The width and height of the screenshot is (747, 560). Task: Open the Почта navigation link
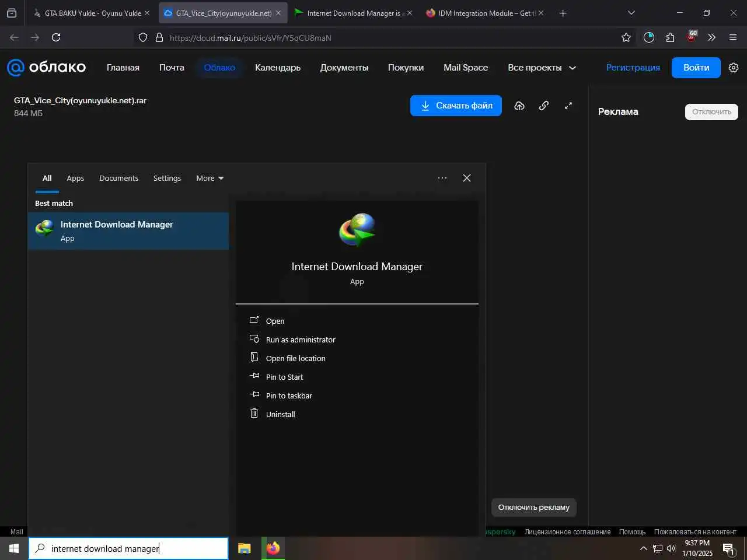pos(172,68)
